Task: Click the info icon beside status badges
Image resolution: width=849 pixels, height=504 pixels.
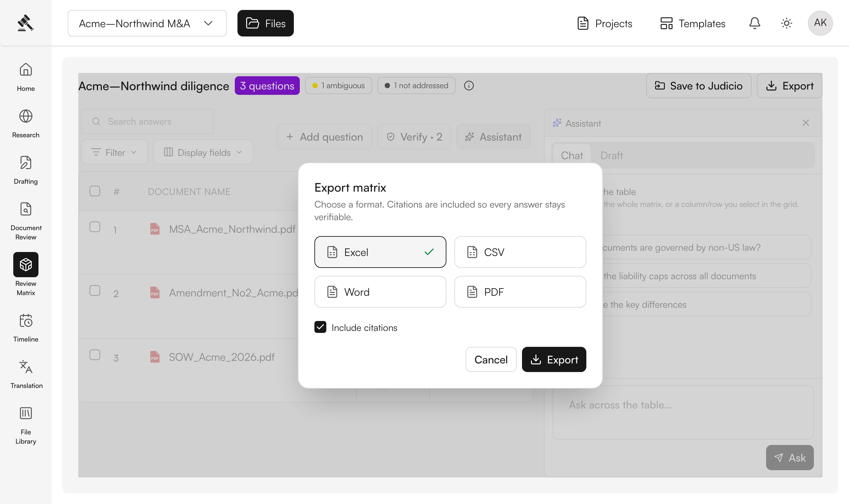Action: point(469,86)
